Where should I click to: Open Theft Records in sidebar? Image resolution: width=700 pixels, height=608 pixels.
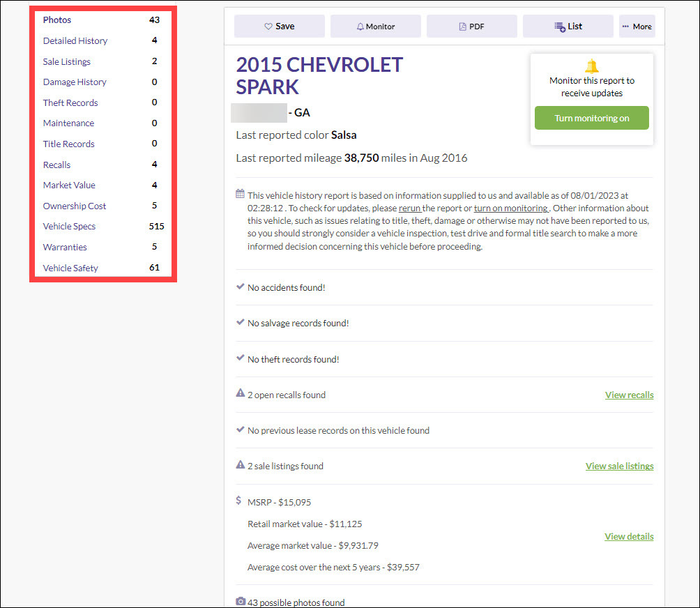point(70,102)
